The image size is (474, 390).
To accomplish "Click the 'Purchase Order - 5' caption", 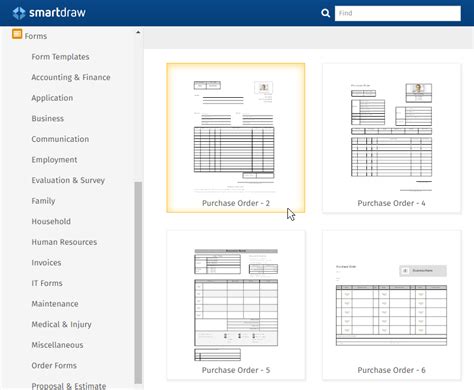I will (x=236, y=370).
